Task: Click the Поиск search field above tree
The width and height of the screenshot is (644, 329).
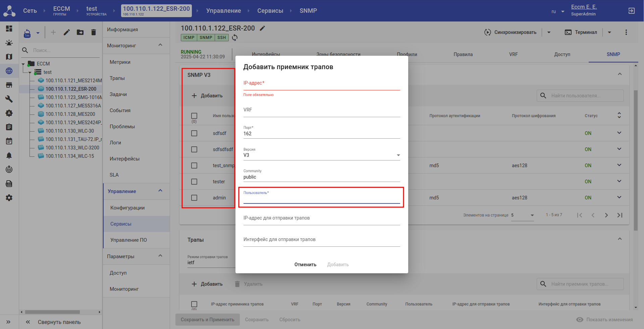Action: pyautogui.click(x=65, y=50)
